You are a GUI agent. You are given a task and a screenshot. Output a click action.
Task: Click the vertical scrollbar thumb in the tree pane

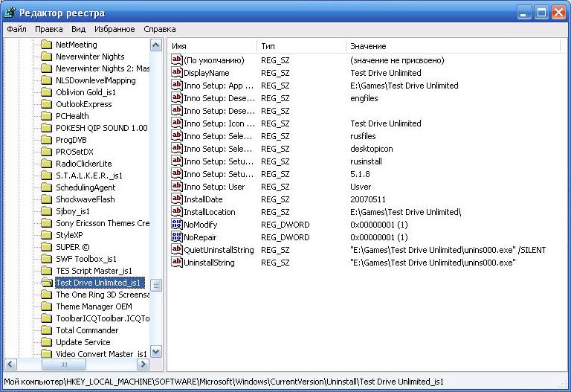point(156,285)
